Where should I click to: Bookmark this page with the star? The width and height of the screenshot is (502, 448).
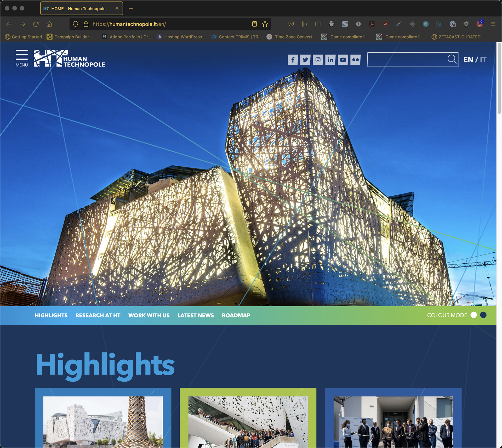[x=265, y=24]
